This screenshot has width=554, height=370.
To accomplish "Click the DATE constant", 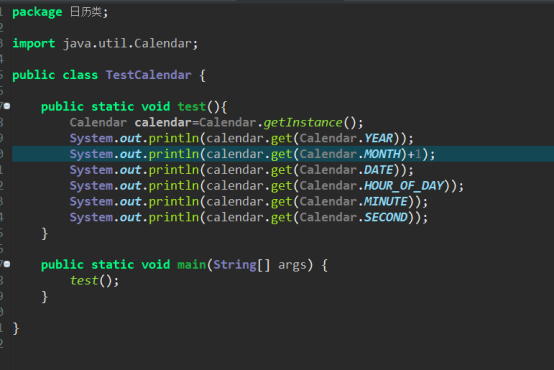I will point(378,170).
